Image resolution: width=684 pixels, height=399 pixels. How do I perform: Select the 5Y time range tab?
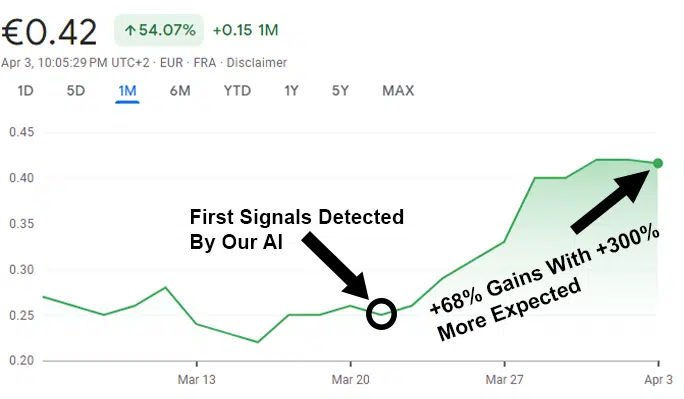tap(340, 91)
